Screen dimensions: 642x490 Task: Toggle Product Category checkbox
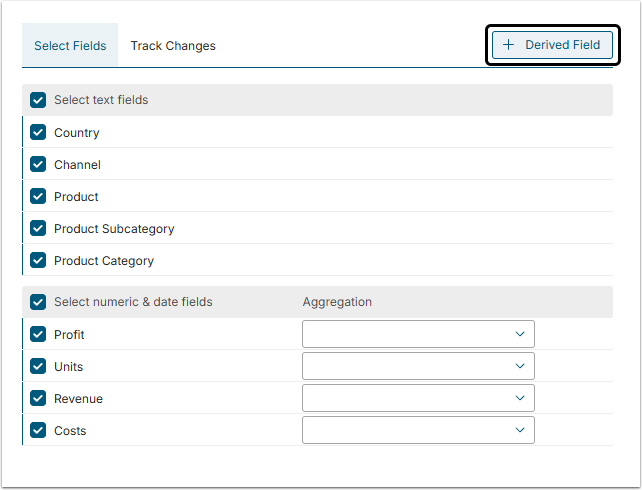point(39,261)
